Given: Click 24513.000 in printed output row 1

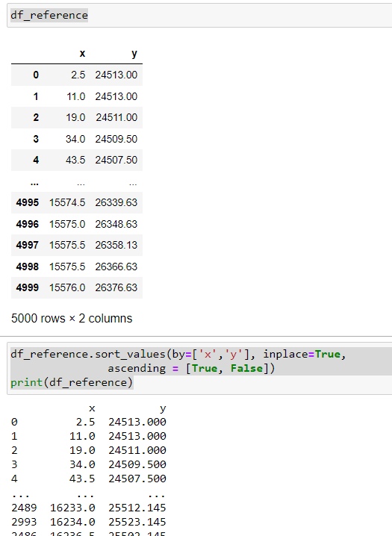Looking at the screenshot, I should (137, 436).
